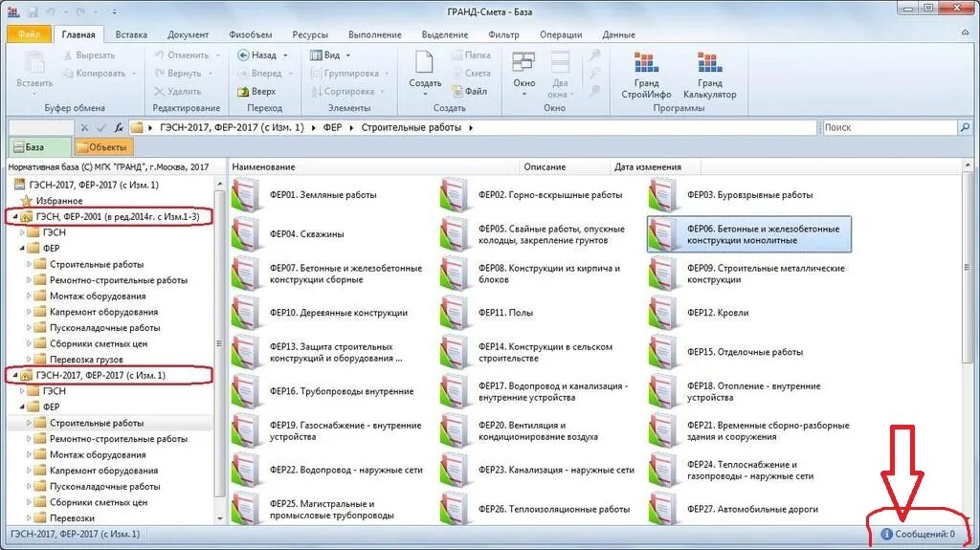The width and height of the screenshot is (980, 550).
Task: Create a new Файл
Action: 469,91
